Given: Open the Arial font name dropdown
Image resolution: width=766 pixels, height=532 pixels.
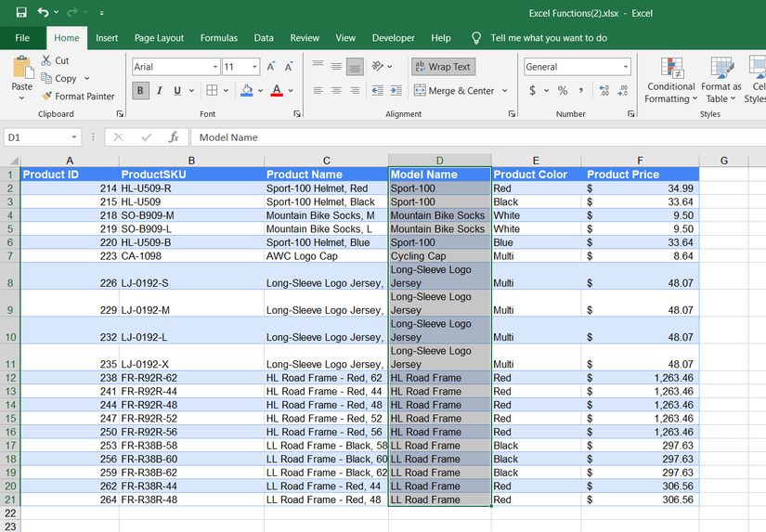Looking at the screenshot, I should click(x=215, y=67).
